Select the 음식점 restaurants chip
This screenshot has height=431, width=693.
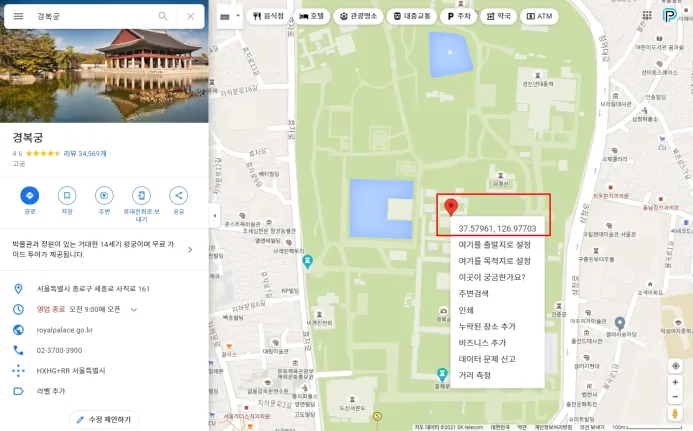[x=268, y=16]
